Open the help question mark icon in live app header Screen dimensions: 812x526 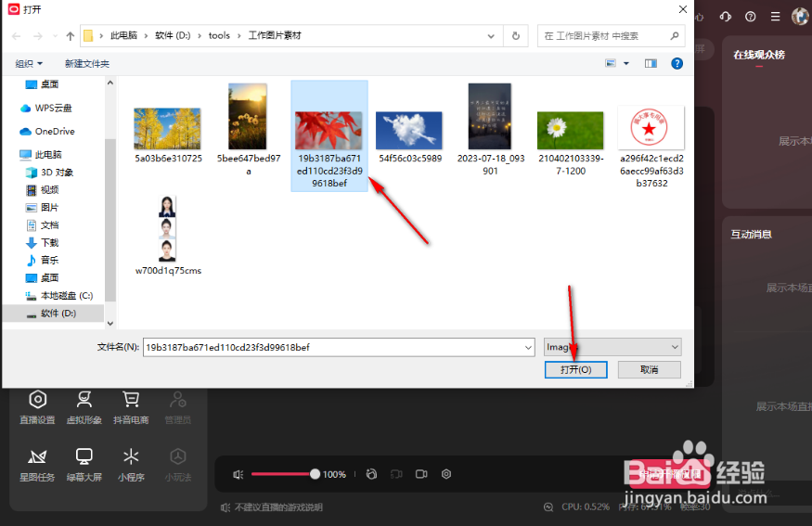point(751,17)
